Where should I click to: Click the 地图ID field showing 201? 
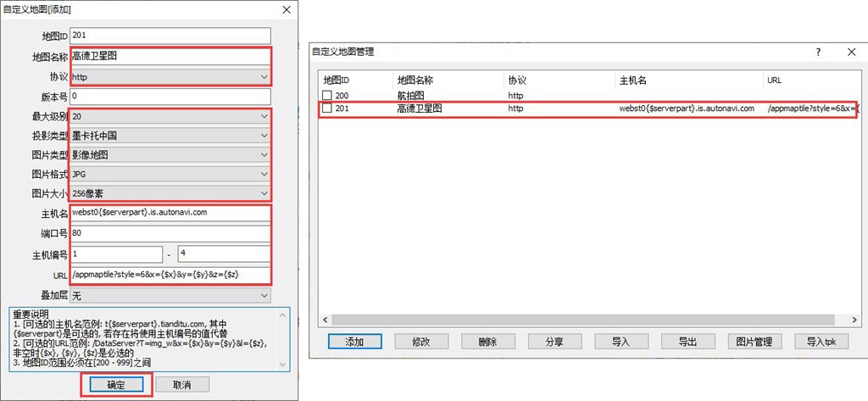click(170, 36)
